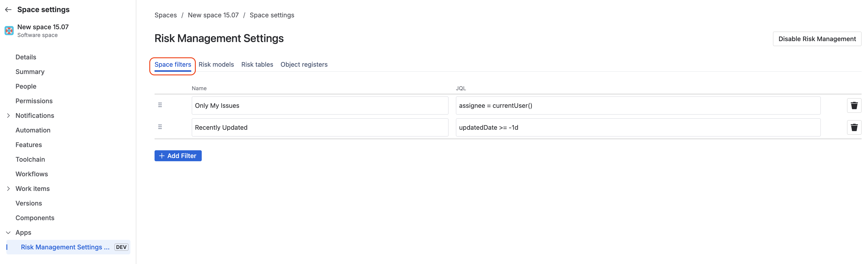Open Automation in the sidebar

coord(33,130)
